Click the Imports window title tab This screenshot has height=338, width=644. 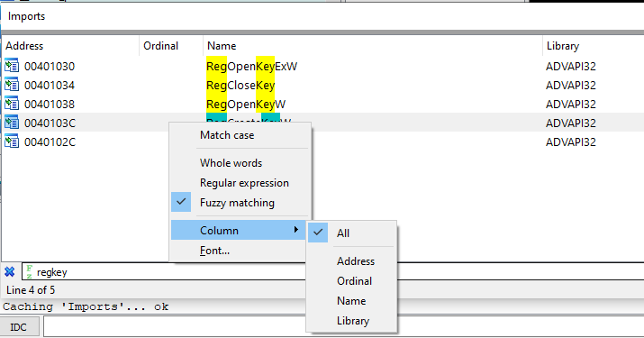tap(26, 16)
